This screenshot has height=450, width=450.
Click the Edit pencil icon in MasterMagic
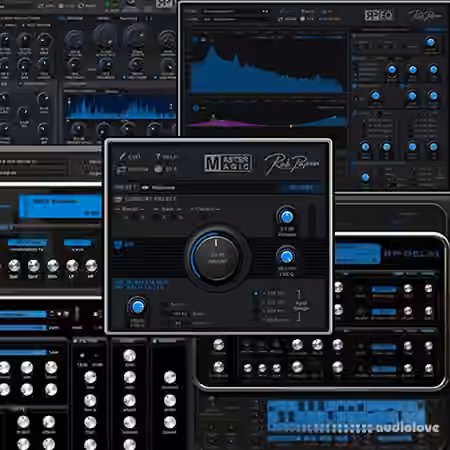[123, 156]
